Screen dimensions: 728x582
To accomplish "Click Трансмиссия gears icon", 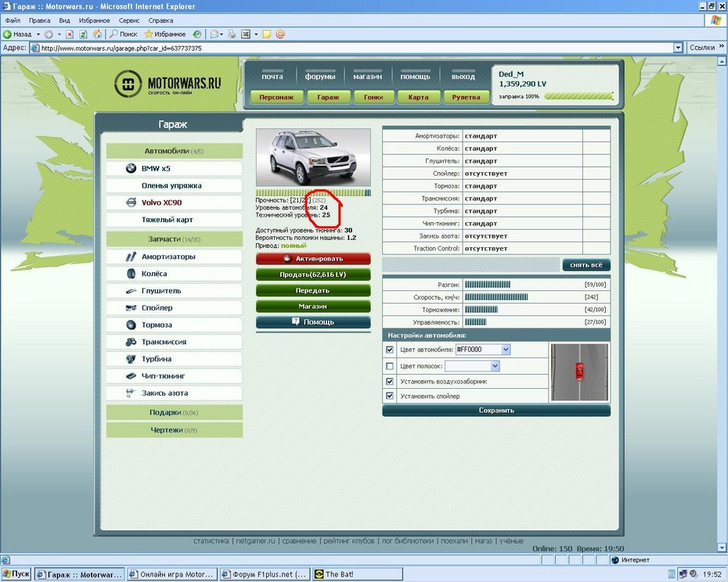I will click(131, 342).
